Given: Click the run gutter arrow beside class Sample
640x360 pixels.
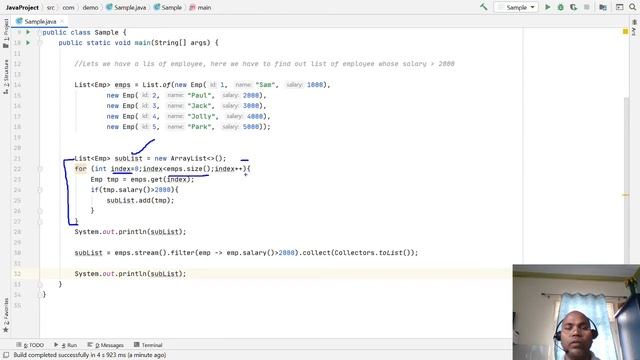Looking at the screenshot, I should coord(28,32).
